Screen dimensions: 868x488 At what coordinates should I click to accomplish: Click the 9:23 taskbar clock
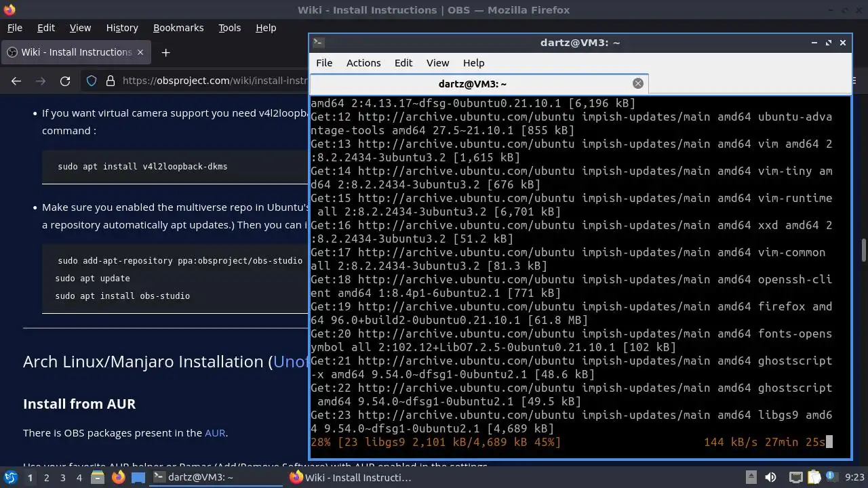(854, 477)
